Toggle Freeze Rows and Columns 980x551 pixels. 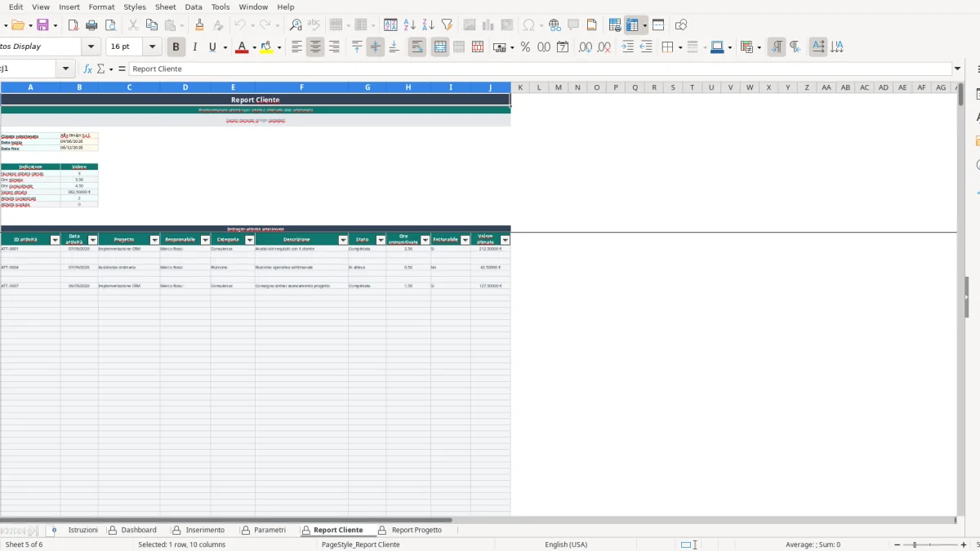pyautogui.click(x=633, y=25)
